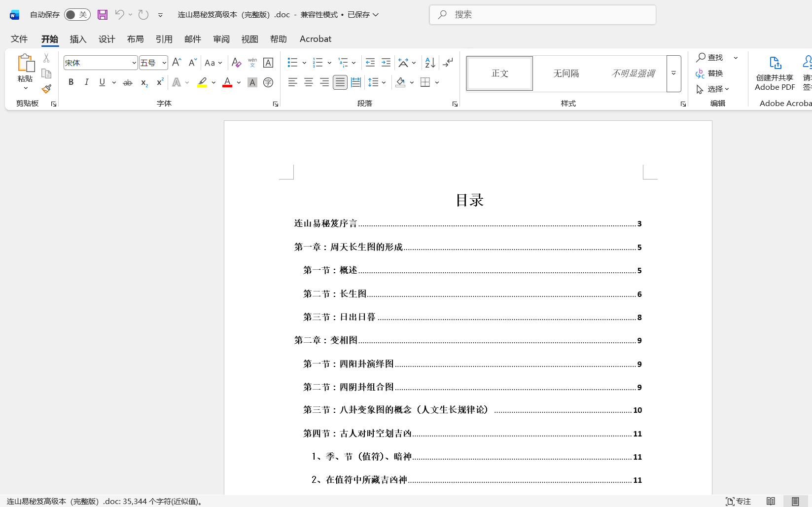Toggle strikethrough formatting

[128, 82]
